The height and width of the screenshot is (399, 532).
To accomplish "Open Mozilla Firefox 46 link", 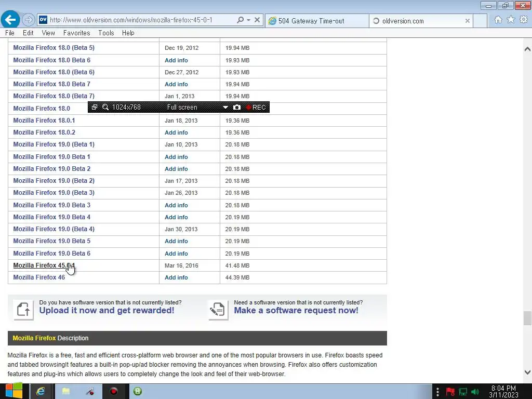I will click(x=38, y=277).
